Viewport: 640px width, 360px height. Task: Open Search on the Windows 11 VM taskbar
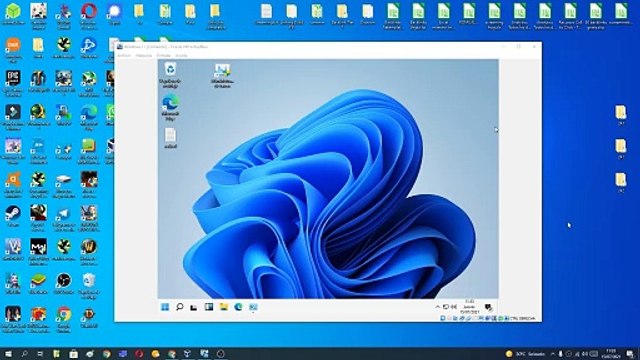point(180,307)
